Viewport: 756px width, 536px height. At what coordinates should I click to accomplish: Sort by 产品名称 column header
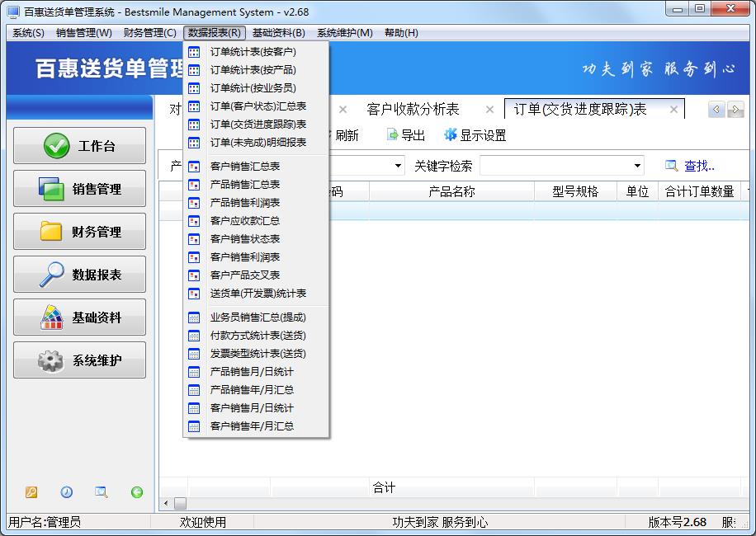tap(451, 191)
